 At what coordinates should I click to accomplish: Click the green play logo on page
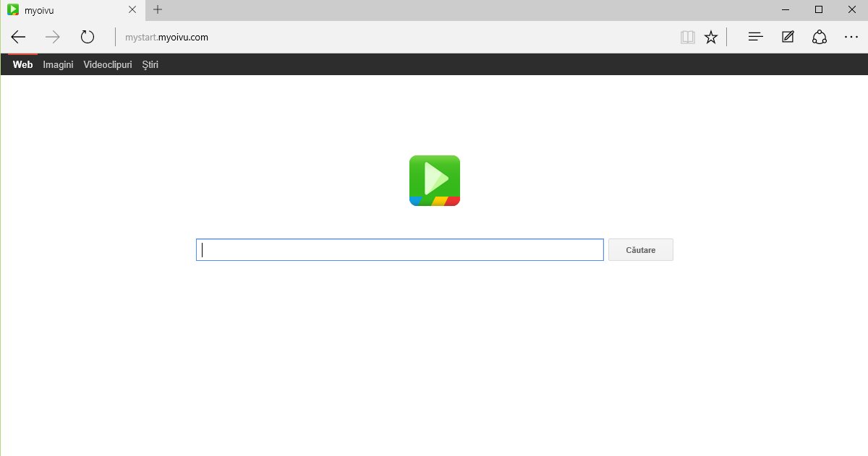[435, 181]
